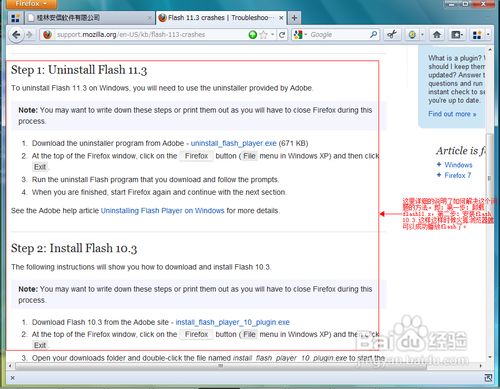Screen dimensions: 500x389
Task: Click the Firefox site identity icon
Action: click(47, 35)
